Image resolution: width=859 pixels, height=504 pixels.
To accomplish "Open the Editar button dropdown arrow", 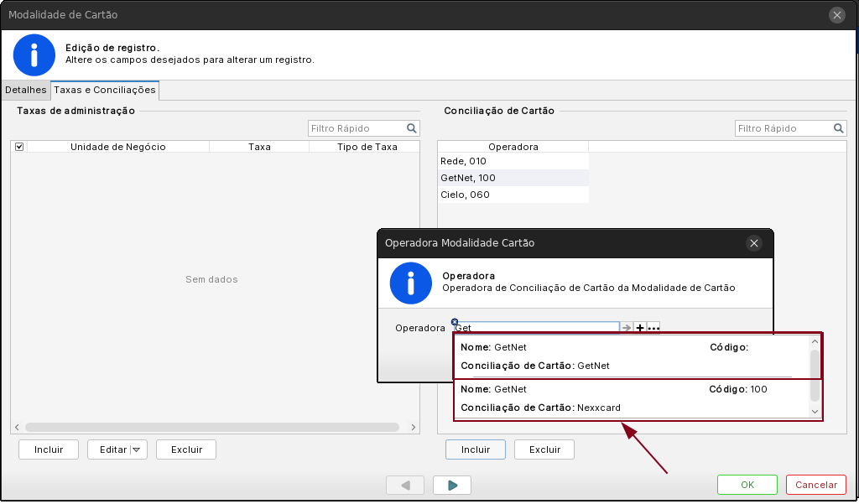I will point(138,449).
